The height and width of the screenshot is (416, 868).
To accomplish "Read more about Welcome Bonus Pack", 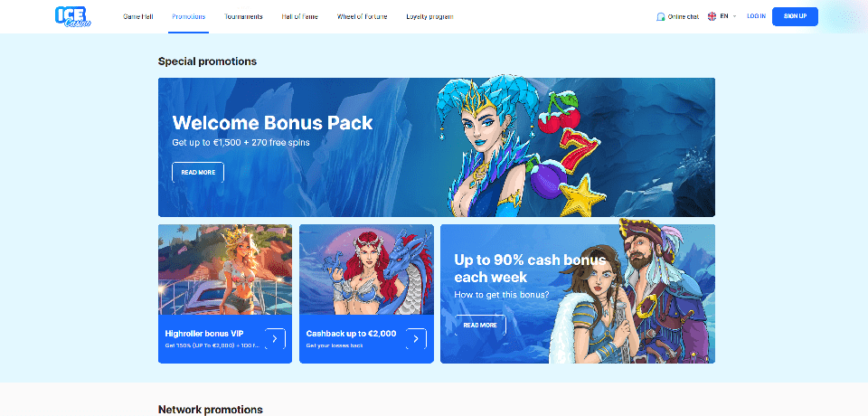I will [x=198, y=172].
